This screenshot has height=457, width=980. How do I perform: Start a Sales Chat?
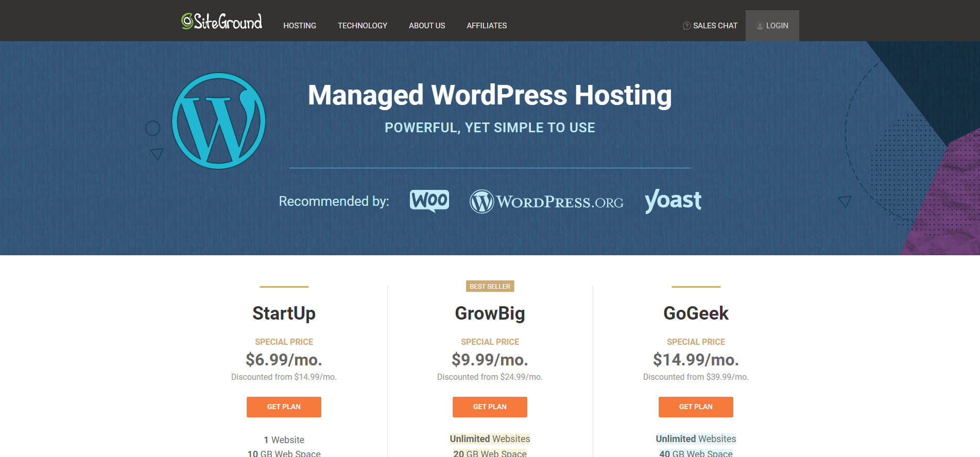point(715,26)
